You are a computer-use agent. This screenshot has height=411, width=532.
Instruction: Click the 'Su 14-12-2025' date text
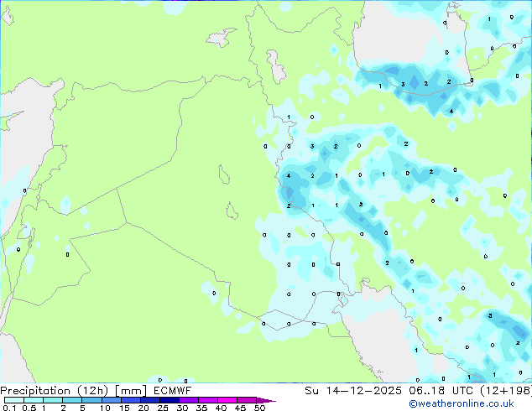click(x=353, y=390)
